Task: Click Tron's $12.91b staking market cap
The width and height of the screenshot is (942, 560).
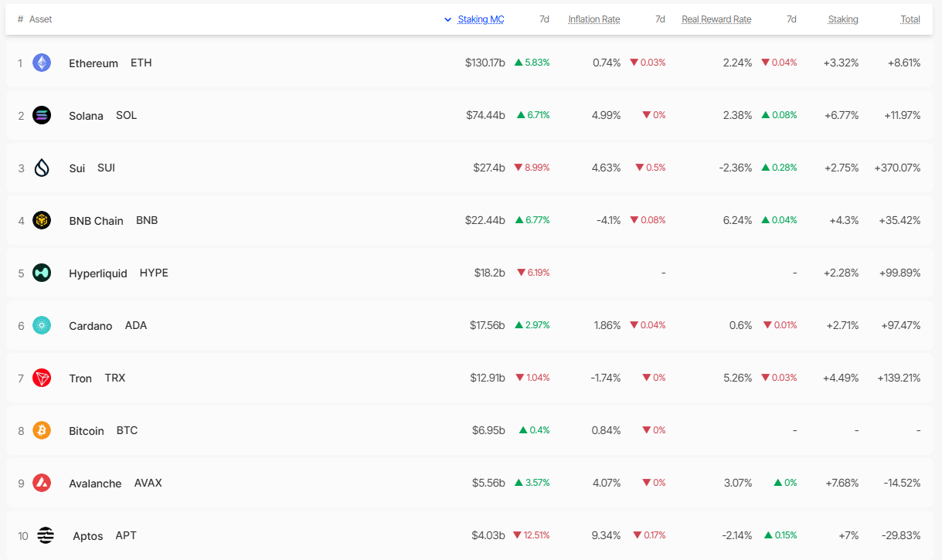Action: pos(487,378)
